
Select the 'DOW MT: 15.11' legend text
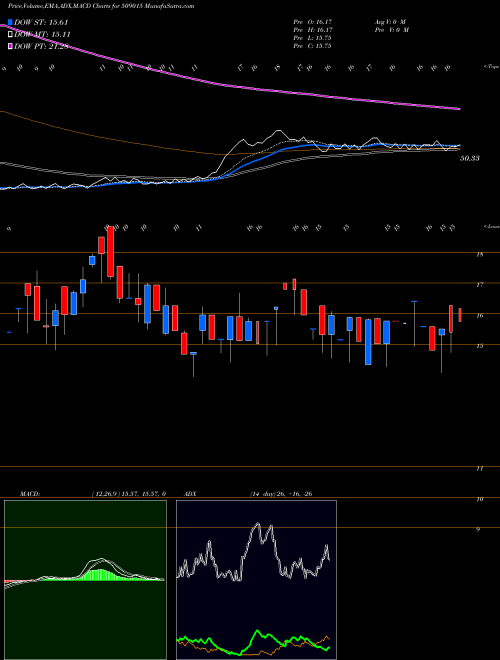tap(43, 34)
